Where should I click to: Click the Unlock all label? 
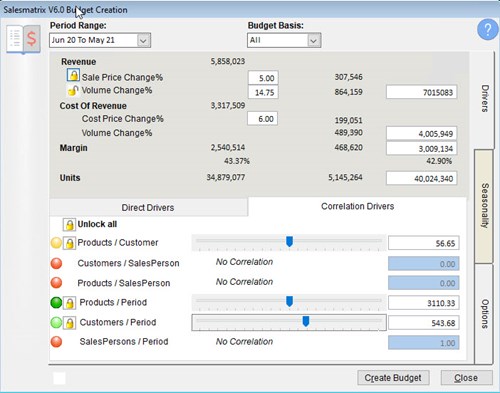[97, 224]
